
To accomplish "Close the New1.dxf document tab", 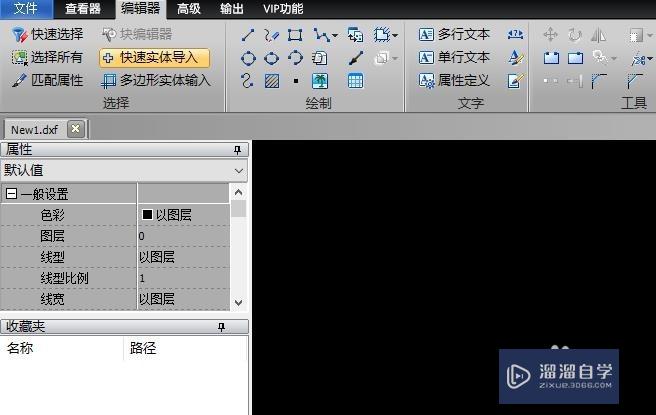I will (x=75, y=129).
